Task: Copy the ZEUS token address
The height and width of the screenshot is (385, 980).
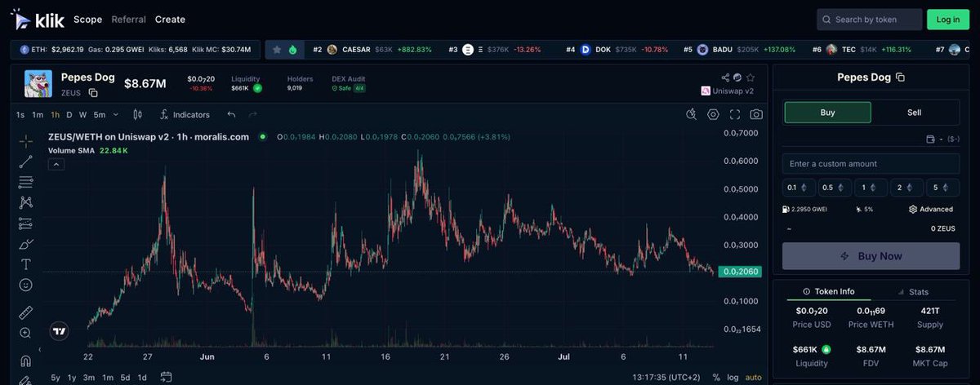Action: click(93, 93)
